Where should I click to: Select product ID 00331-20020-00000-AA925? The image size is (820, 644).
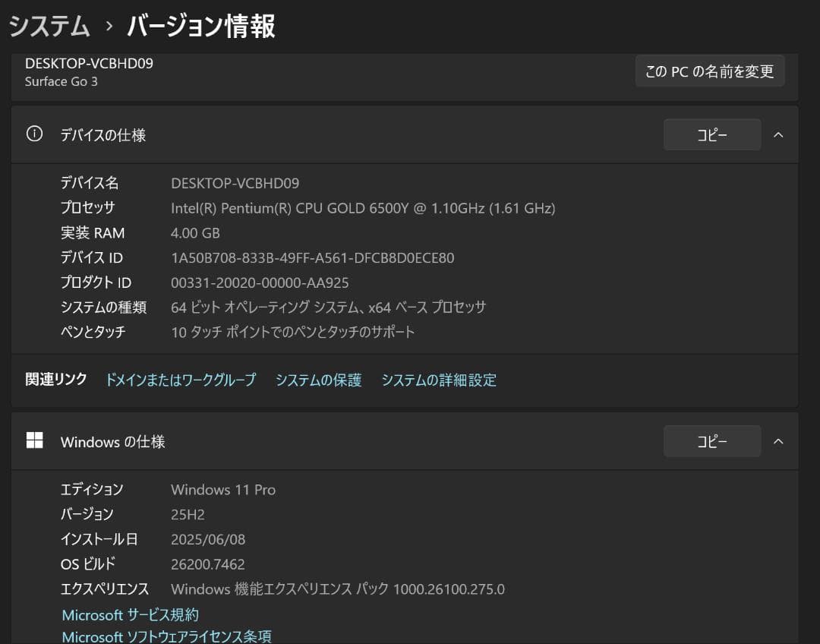click(260, 283)
